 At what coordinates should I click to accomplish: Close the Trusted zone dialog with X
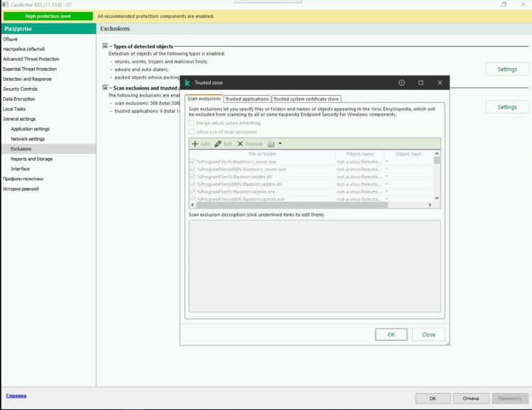[440, 83]
